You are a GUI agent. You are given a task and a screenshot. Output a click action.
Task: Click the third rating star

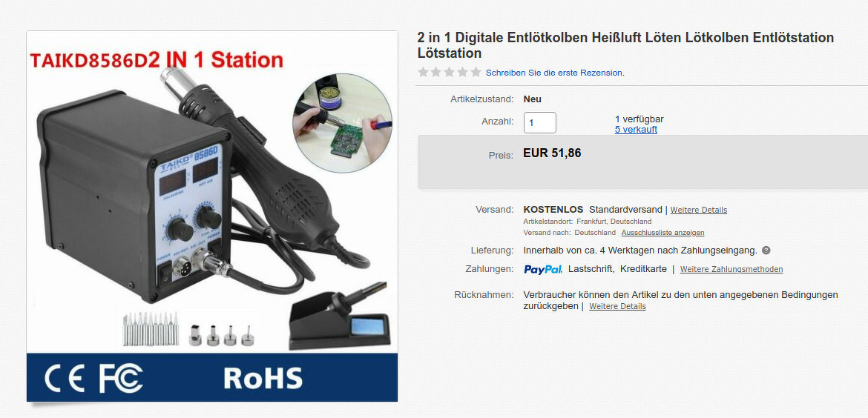point(450,73)
